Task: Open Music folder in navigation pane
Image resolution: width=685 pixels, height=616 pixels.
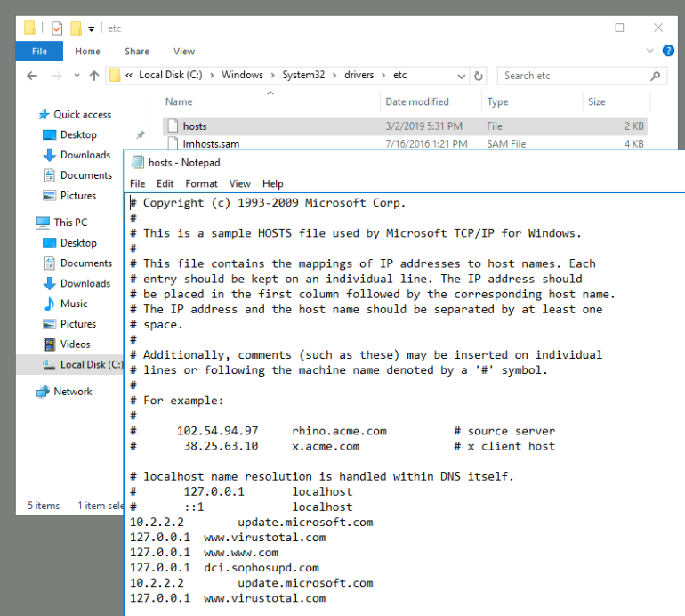Action: 74,304
